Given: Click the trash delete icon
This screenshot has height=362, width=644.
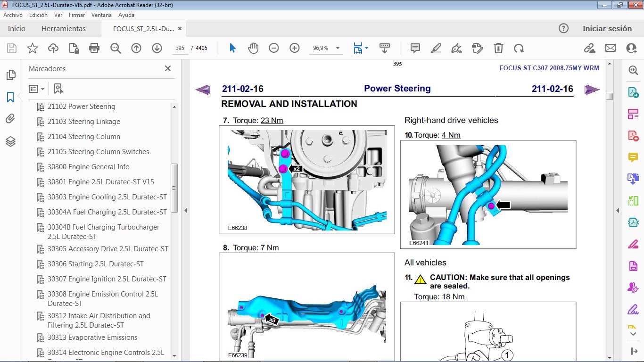Looking at the screenshot, I should coord(498,48).
